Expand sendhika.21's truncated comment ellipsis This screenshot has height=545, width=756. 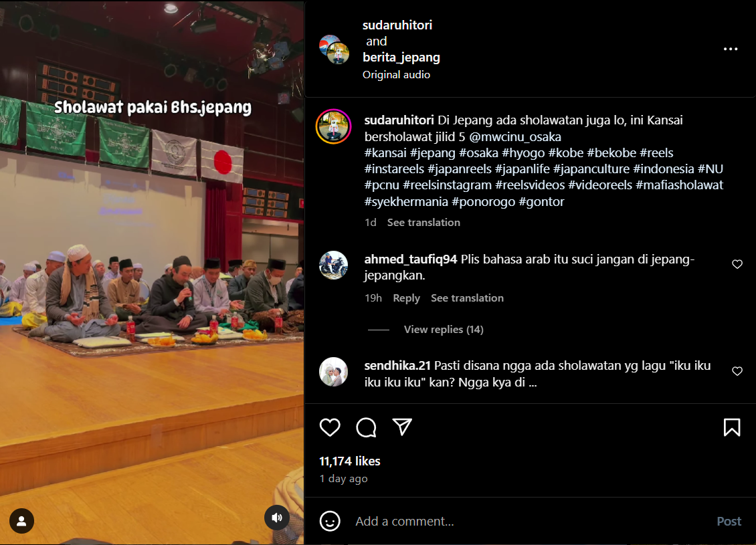pyautogui.click(x=533, y=383)
